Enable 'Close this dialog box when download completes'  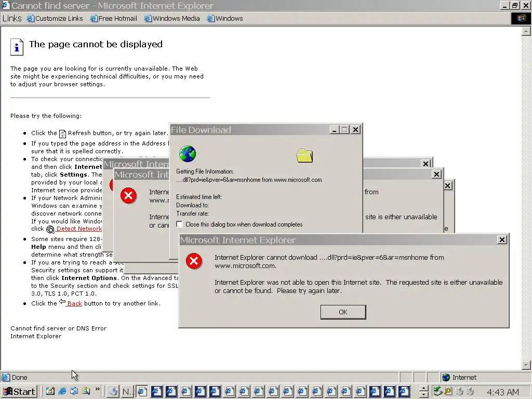[x=179, y=224]
